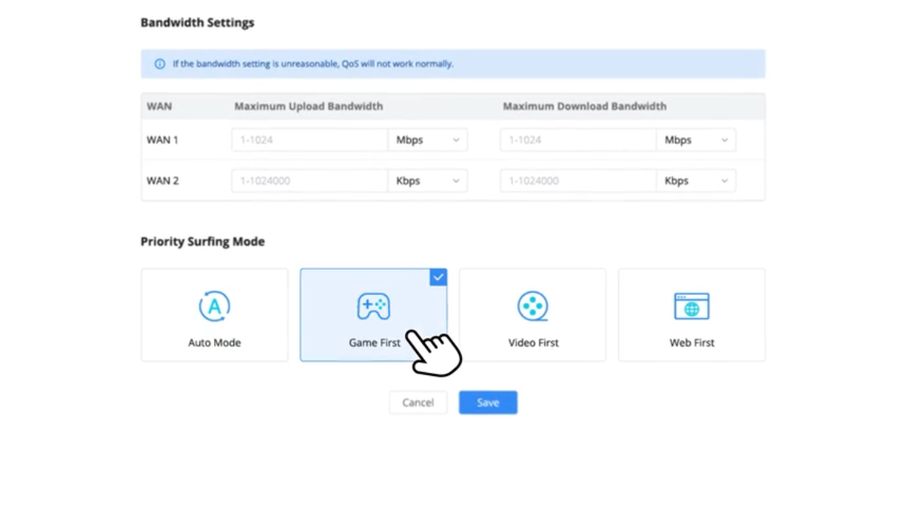Screen dimensions: 900x506
Task: Open WAN 2 upload Kbps unit dropdown
Action: [428, 181]
